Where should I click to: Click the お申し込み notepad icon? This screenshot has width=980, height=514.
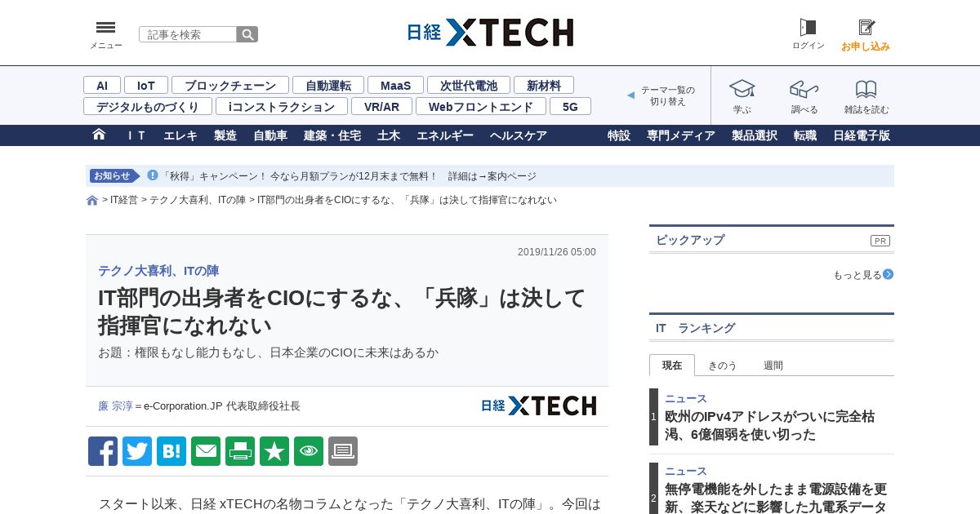tap(866, 28)
